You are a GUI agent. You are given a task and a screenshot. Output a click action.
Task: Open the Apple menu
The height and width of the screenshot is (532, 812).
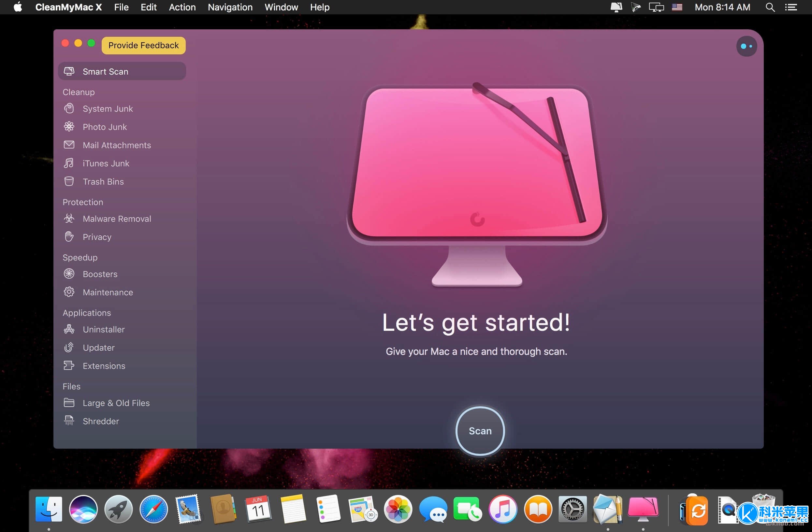coord(18,7)
